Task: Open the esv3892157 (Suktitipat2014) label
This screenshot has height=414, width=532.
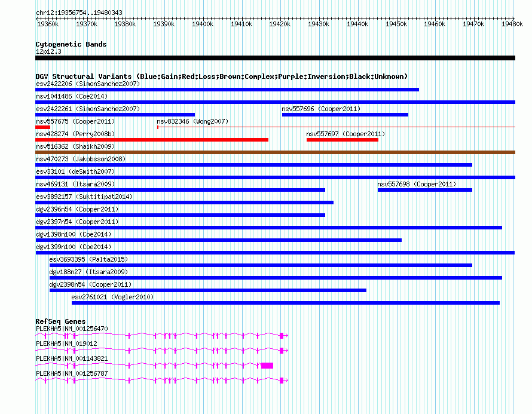Action: (x=84, y=197)
